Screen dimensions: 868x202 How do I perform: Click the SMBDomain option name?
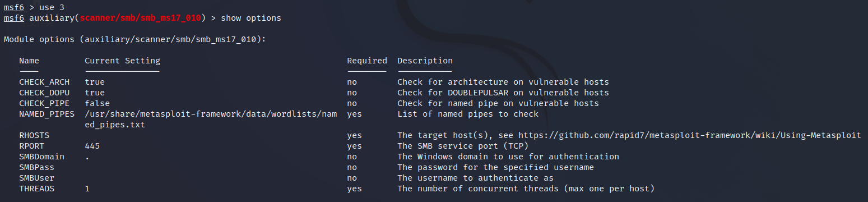[42, 157]
